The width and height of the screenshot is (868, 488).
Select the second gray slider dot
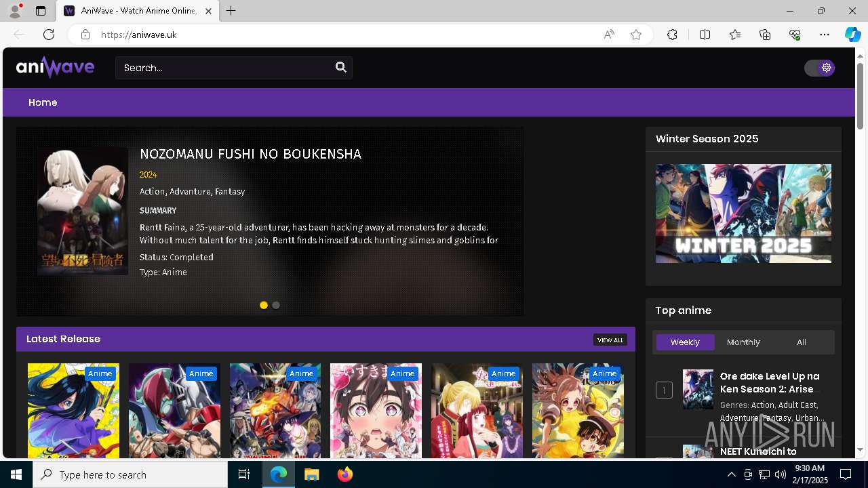(x=276, y=305)
